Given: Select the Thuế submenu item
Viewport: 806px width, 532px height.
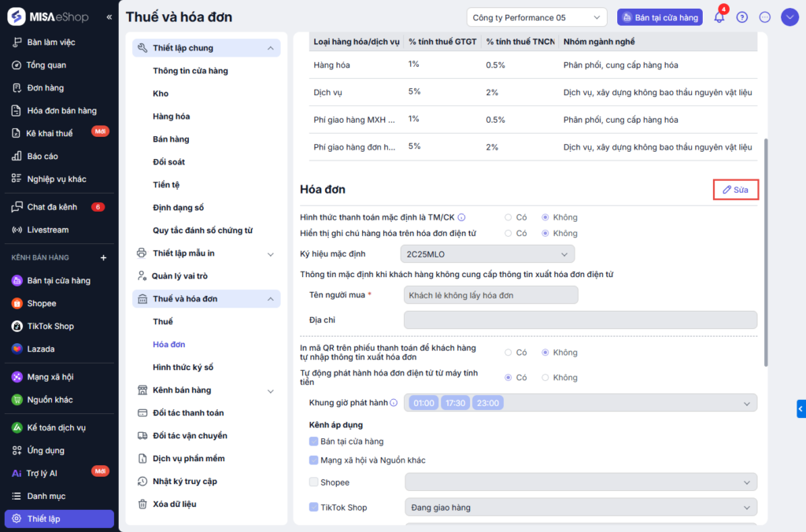Looking at the screenshot, I should coord(163,322).
